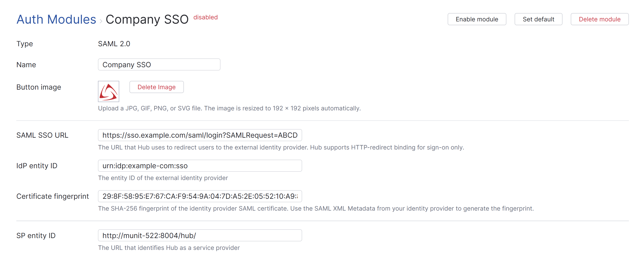
Task: Delete the uploaded button image
Action: click(157, 87)
